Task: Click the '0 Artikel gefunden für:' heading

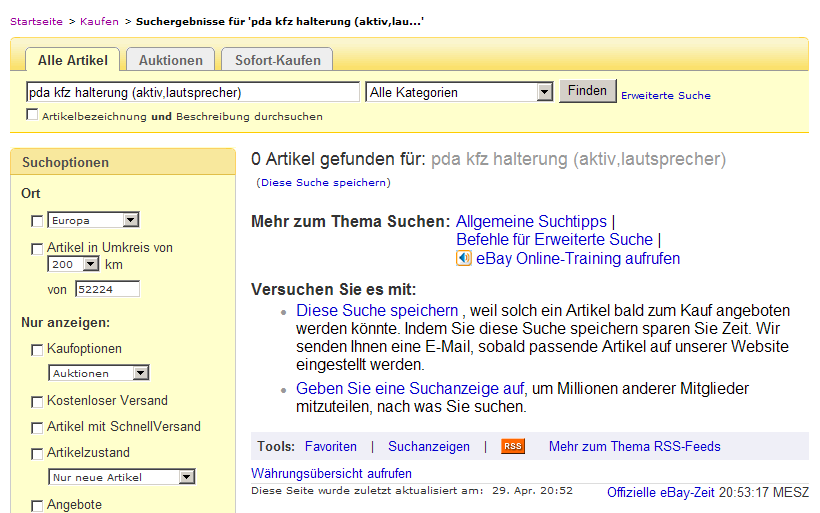Action: tap(338, 159)
